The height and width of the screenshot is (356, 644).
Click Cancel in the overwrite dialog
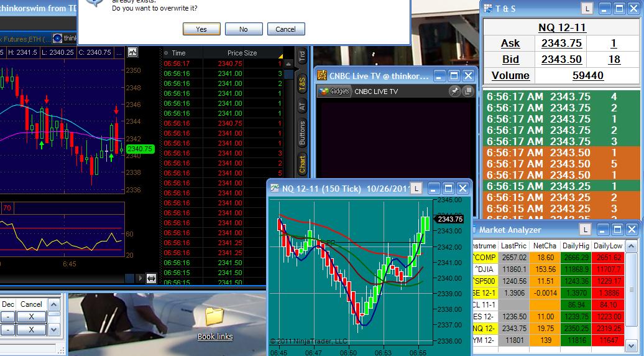click(x=286, y=29)
